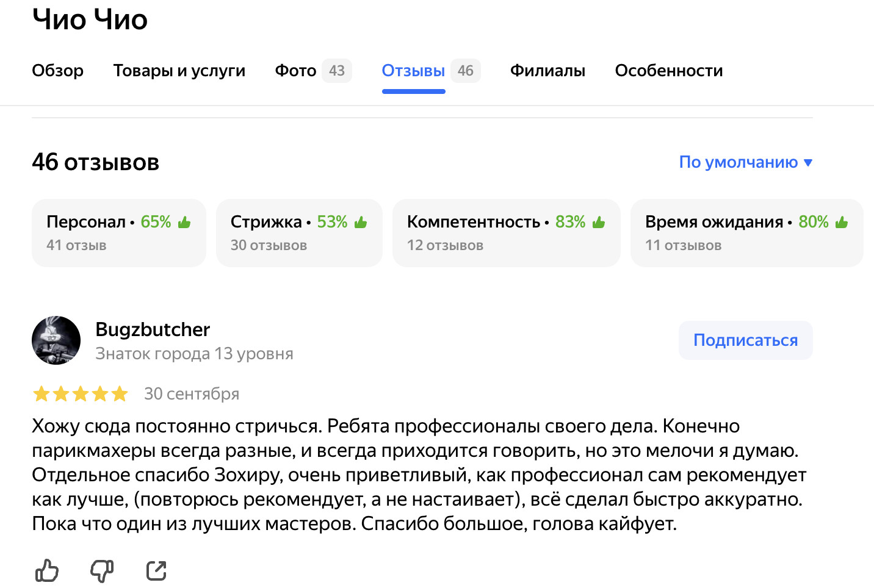Open the Филиалы tab
This screenshot has height=588, width=874.
tap(547, 71)
